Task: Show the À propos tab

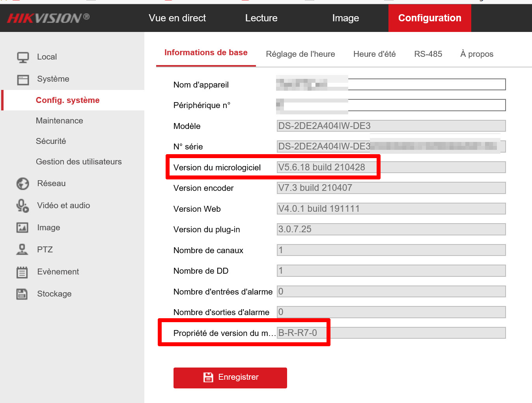Action: tap(476, 54)
